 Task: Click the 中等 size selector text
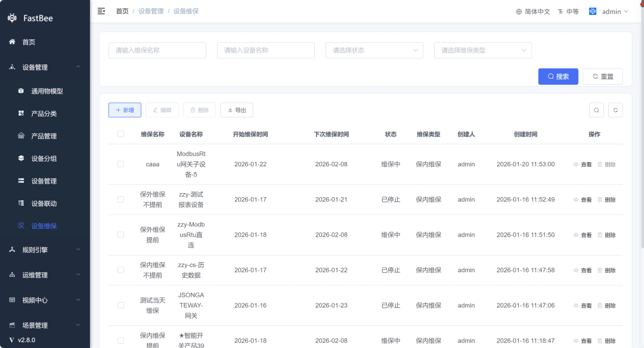(x=572, y=11)
